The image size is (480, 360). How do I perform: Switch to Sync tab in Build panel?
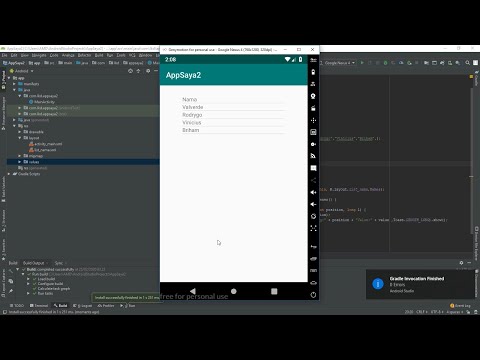pyautogui.click(x=60, y=263)
